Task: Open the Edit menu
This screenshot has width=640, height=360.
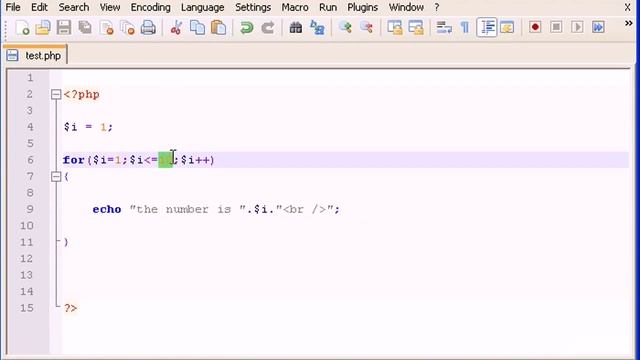Action: (x=40, y=7)
